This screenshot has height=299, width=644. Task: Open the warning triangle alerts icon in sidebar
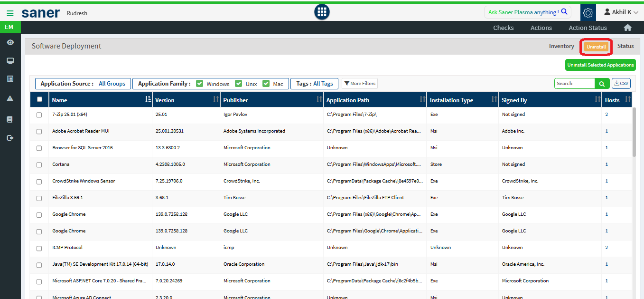tap(10, 98)
